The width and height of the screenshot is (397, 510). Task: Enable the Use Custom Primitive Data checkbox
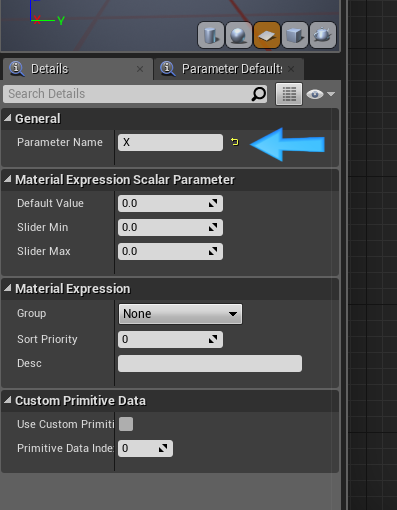[126, 424]
